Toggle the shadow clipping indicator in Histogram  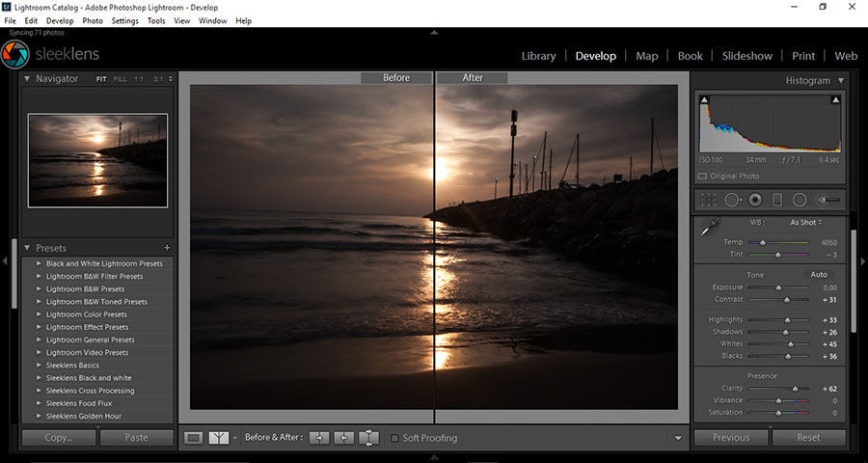[704, 99]
